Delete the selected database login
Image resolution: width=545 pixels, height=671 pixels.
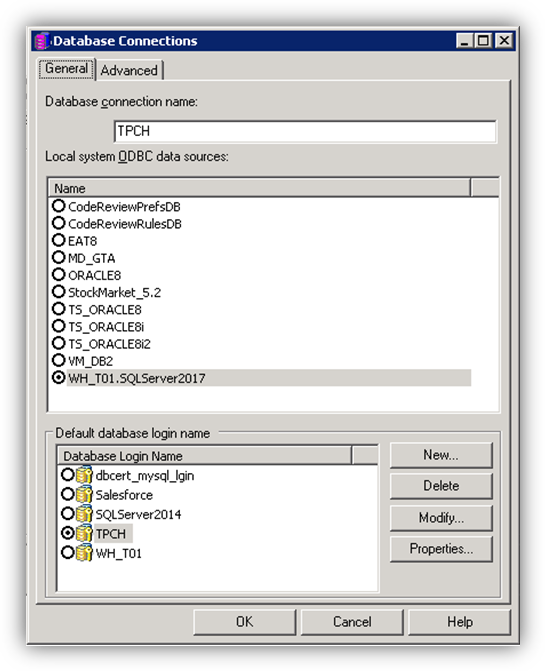click(x=441, y=486)
